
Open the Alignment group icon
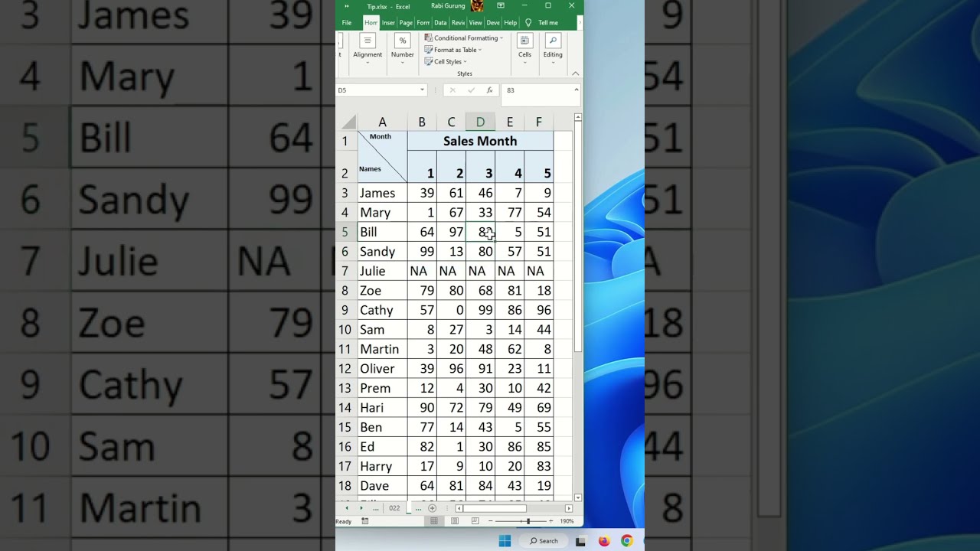[367, 41]
